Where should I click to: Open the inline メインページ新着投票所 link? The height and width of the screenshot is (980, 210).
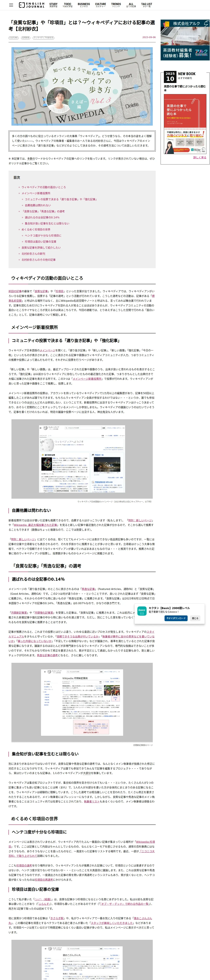tap(87, 379)
